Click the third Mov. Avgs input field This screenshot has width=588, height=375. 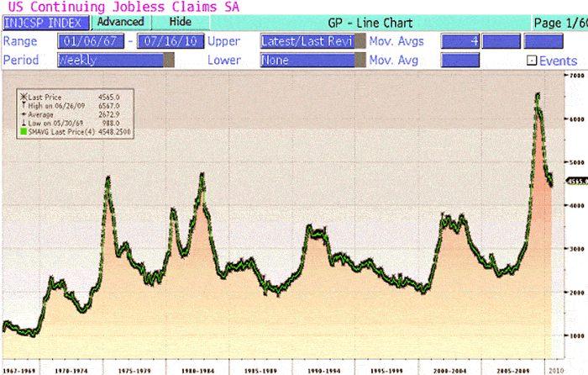[543, 40]
